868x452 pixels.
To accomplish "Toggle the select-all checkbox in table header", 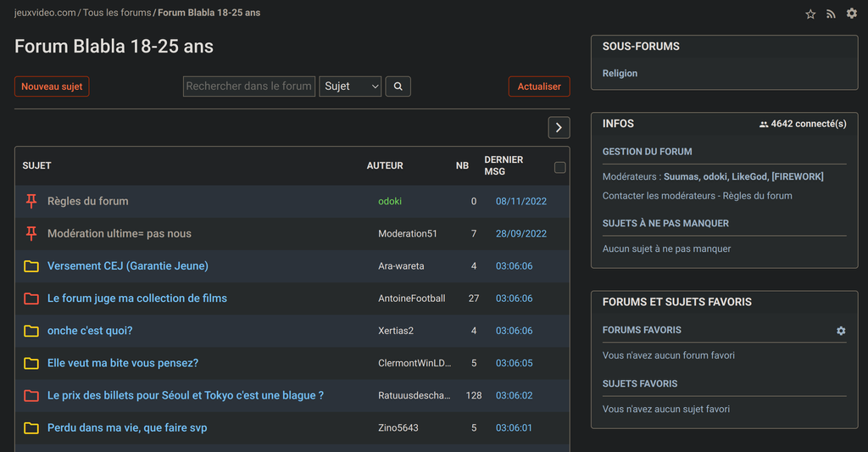I will pos(559,167).
